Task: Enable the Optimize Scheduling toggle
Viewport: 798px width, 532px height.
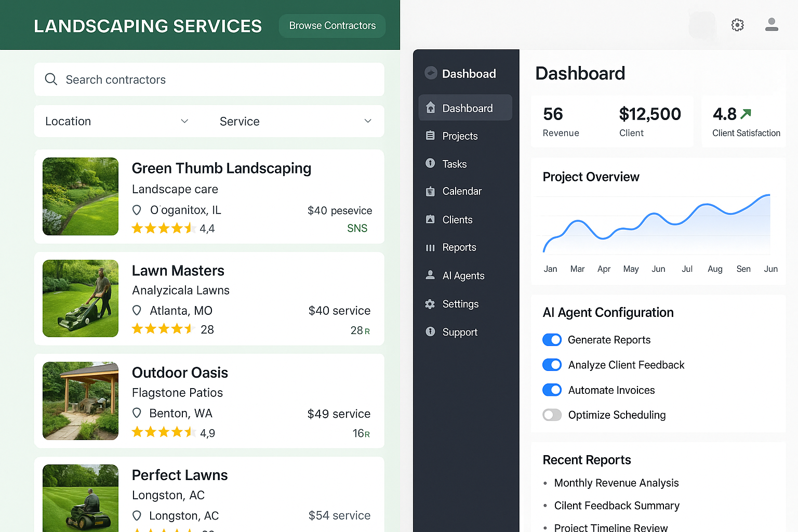Action: tap(552, 415)
